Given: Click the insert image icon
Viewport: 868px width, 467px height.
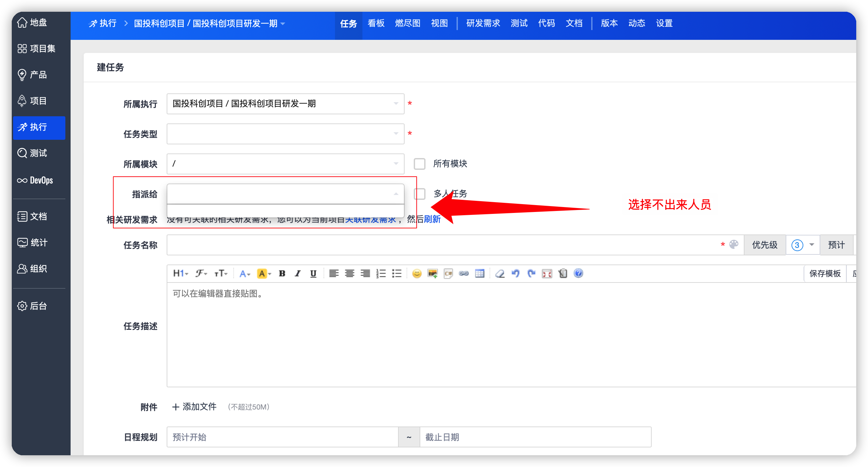Looking at the screenshot, I should [x=432, y=273].
